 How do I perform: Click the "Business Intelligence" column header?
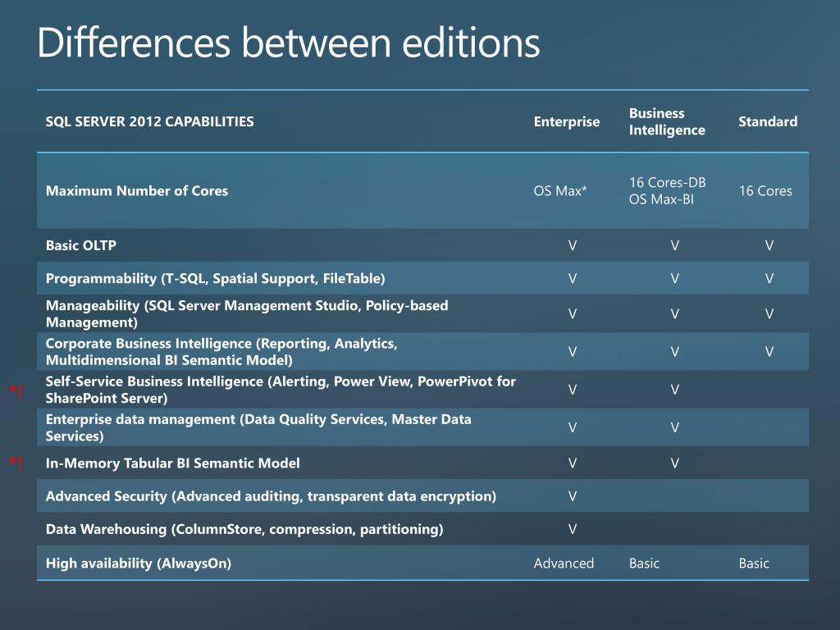click(x=667, y=121)
